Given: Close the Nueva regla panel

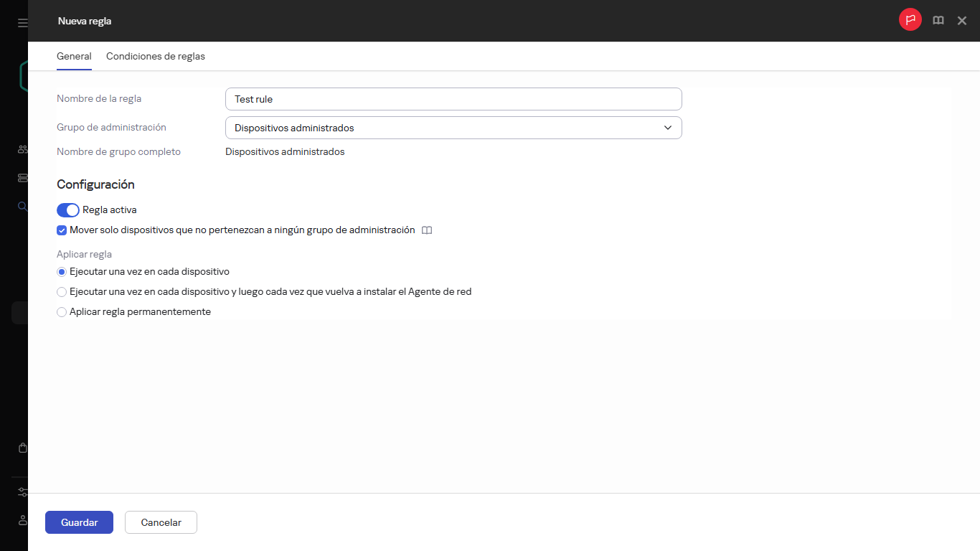Looking at the screenshot, I should pyautogui.click(x=962, y=21).
